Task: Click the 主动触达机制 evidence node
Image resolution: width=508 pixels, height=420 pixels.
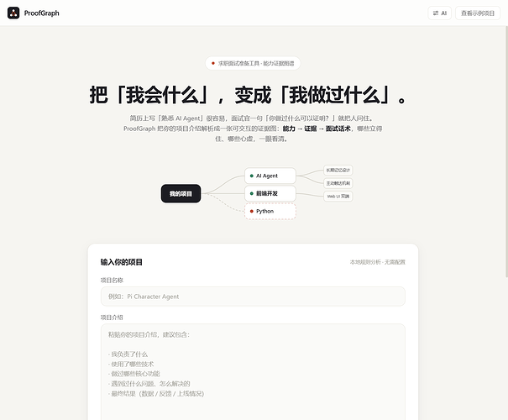Action: click(338, 183)
